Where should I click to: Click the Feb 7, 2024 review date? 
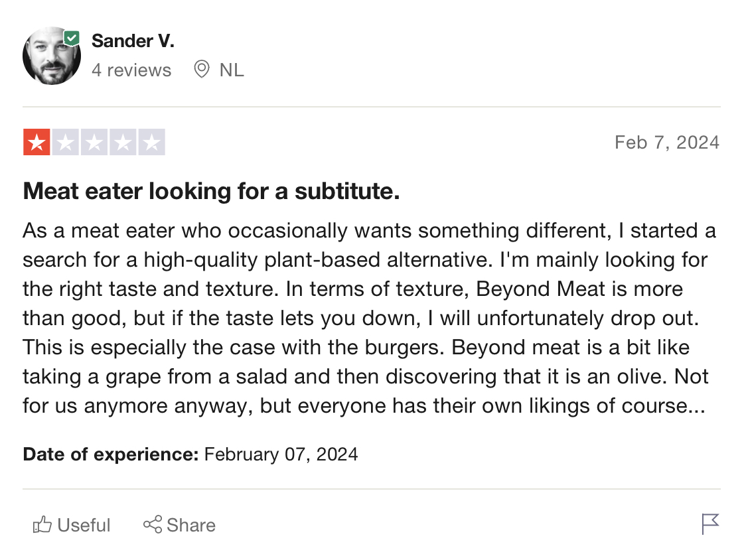(x=666, y=143)
